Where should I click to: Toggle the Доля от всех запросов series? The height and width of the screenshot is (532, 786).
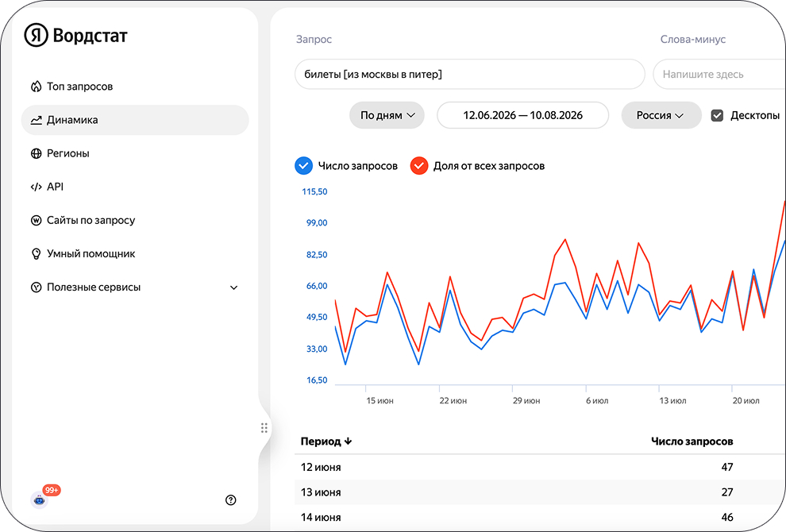pos(419,166)
